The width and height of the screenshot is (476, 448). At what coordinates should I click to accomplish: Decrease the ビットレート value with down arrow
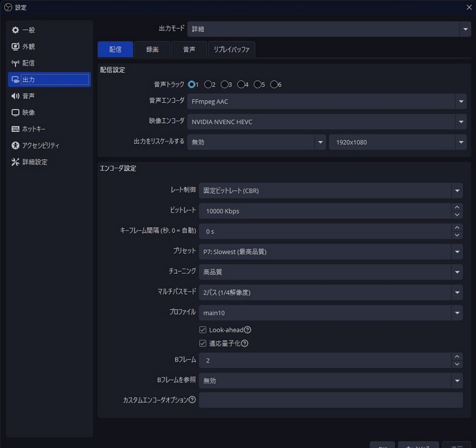pos(457,215)
